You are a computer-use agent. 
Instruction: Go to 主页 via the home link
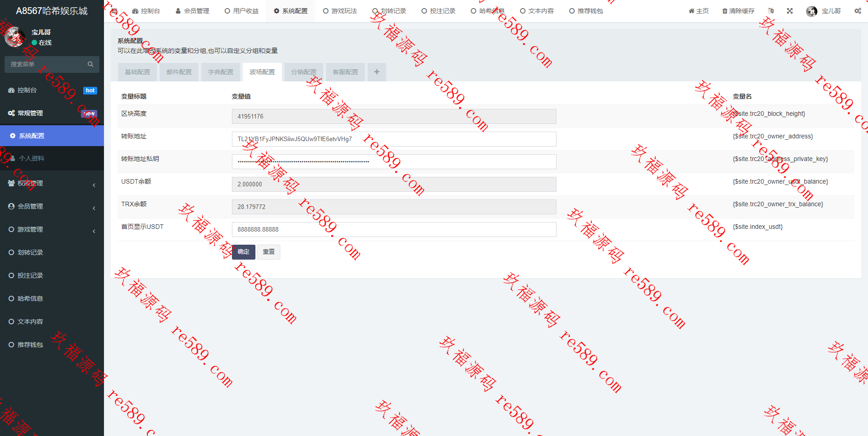[x=699, y=11]
